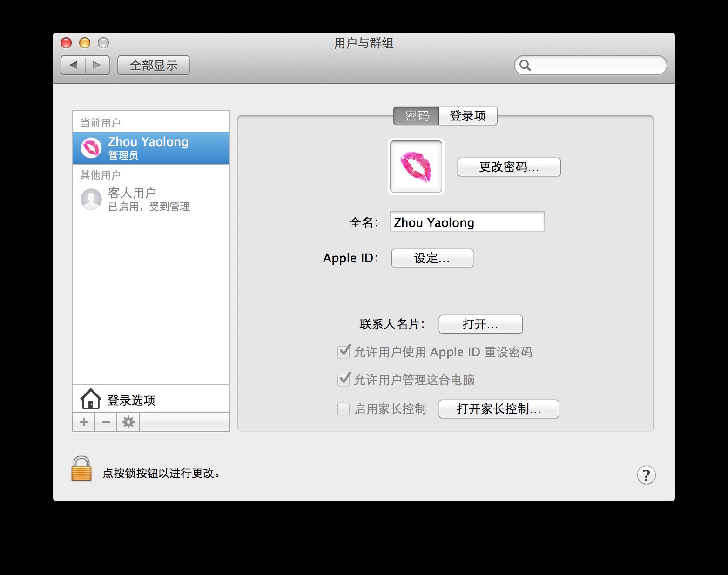Toggle allow user to administer computer checkbox
Screen dimensions: 728x575
pyautogui.click(x=344, y=380)
